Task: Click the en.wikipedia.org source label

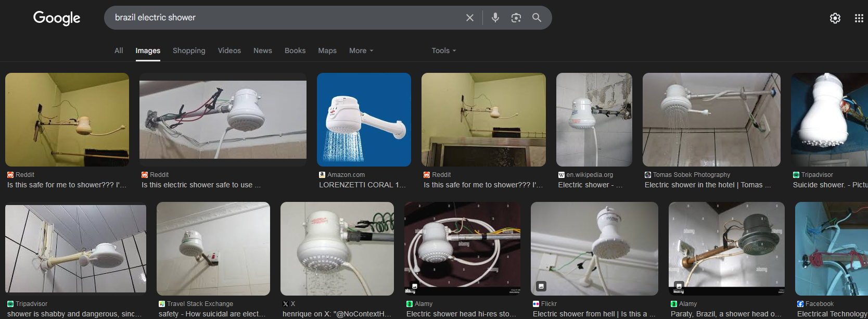Action: [x=590, y=175]
